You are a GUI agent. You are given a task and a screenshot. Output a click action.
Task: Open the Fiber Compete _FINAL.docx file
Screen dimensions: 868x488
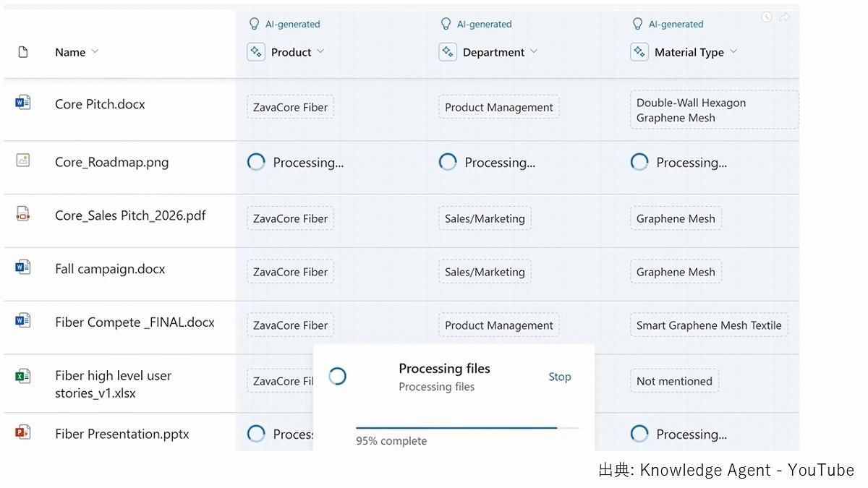coord(135,322)
